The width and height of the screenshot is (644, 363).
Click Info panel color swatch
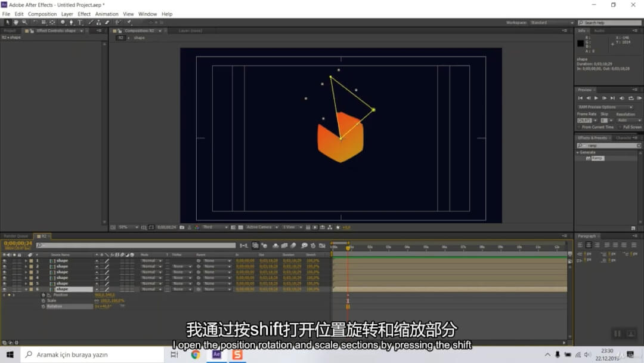pyautogui.click(x=580, y=43)
